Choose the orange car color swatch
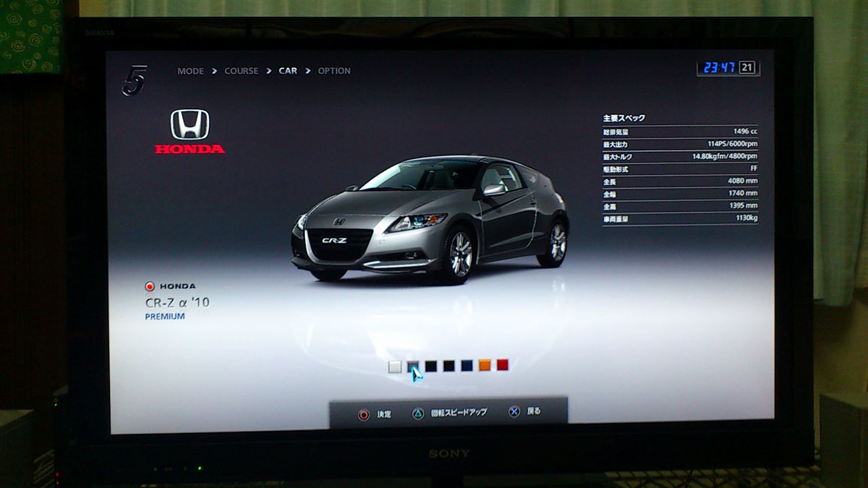This screenshot has width=868, height=488. [484, 365]
